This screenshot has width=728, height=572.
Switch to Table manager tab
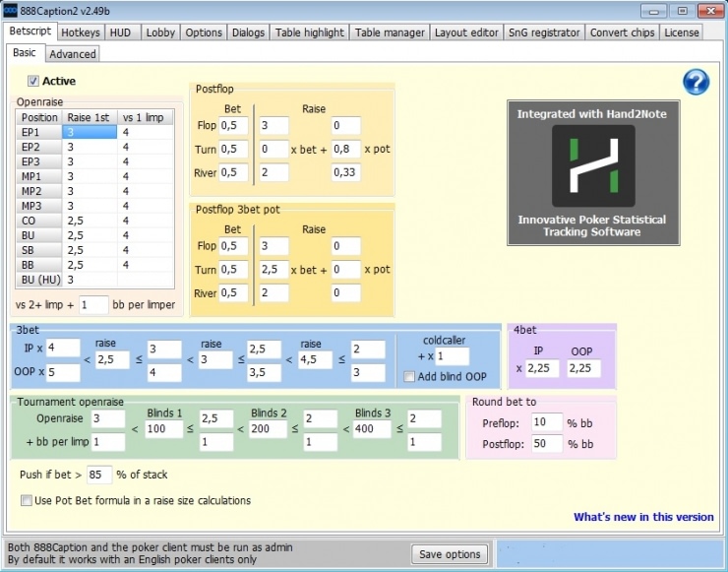click(390, 32)
